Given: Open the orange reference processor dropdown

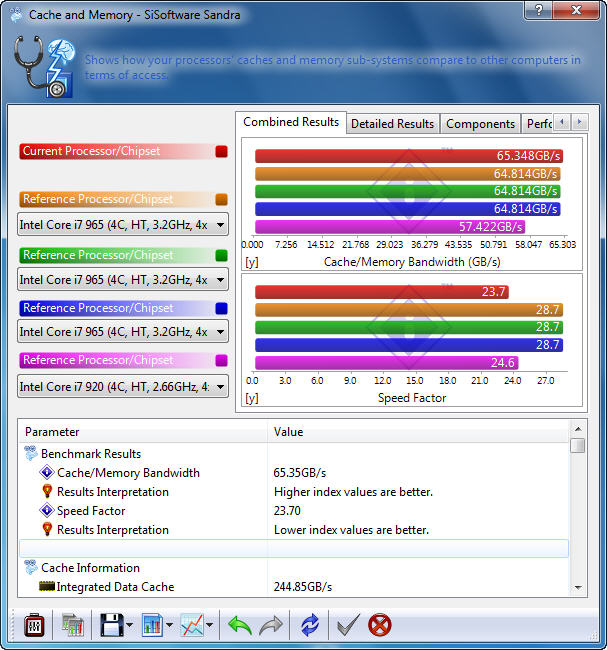Looking at the screenshot, I should 123,225.
